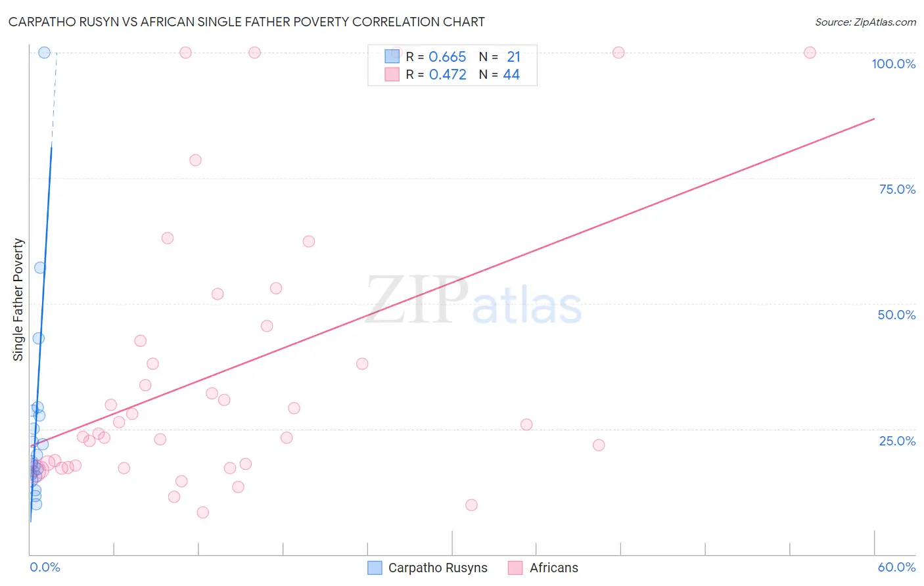Click the blue R = 0.665 swatch
Viewport: 924px width, 586px height.
pyautogui.click(x=392, y=56)
